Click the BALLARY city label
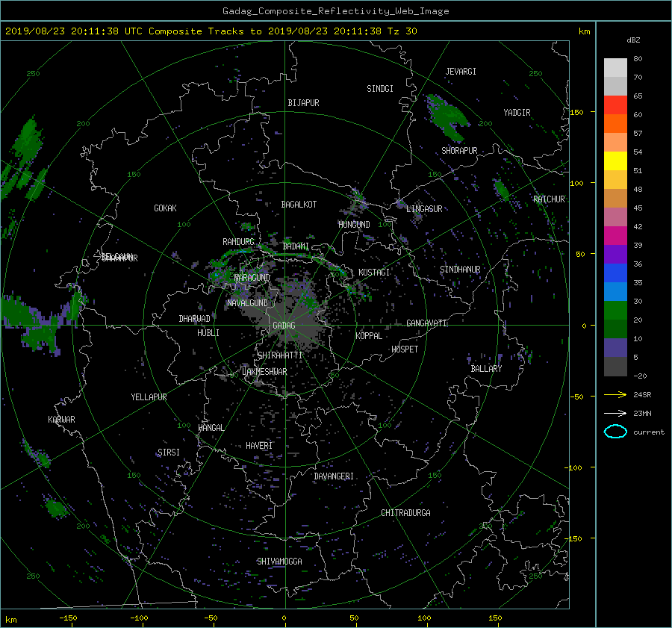Viewport: 672px width, 628px height. point(486,369)
